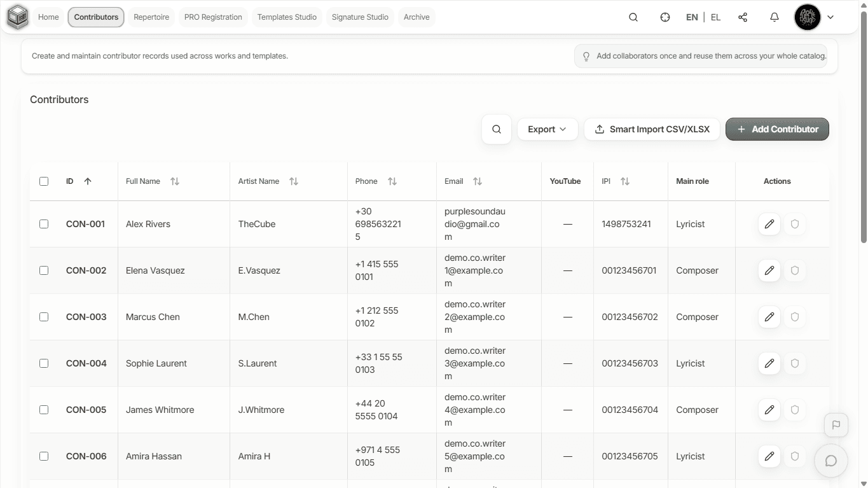This screenshot has height=488, width=868.
Task: Open the Export dropdown
Action: tap(547, 129)
